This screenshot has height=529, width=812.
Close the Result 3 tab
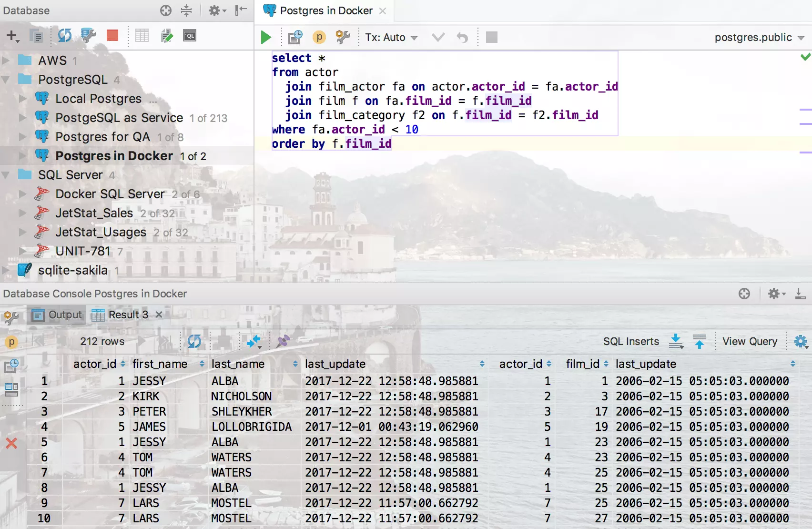point(159,315)
